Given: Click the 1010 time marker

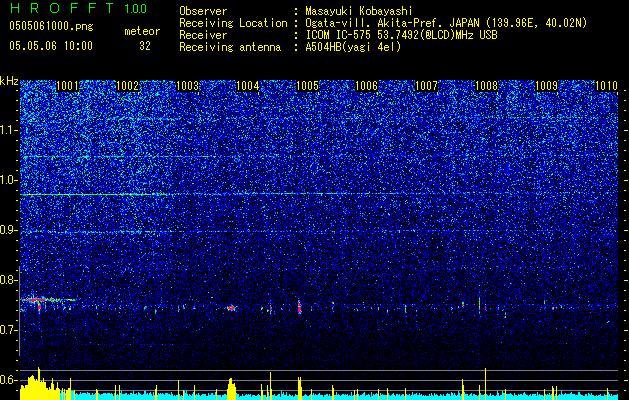Looking at the screenshot, I should coord(606,86).
